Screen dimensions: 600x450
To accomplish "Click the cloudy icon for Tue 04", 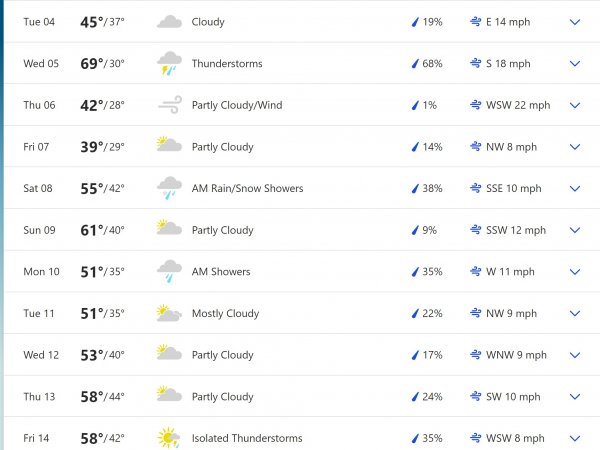I will tap(169, 22).
